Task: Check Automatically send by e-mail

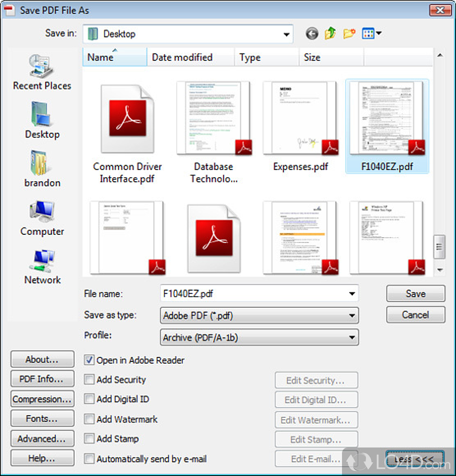Action: [x=89, y=458]
